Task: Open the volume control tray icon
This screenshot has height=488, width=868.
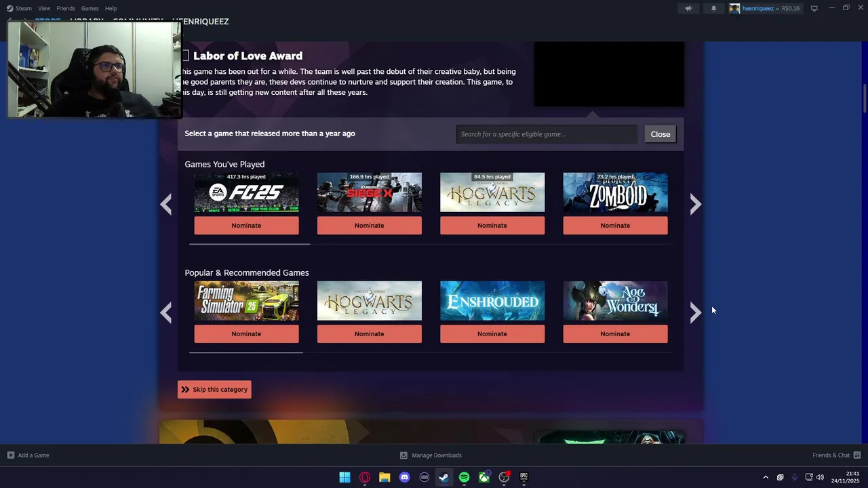Action: click(x=820, y=477)
